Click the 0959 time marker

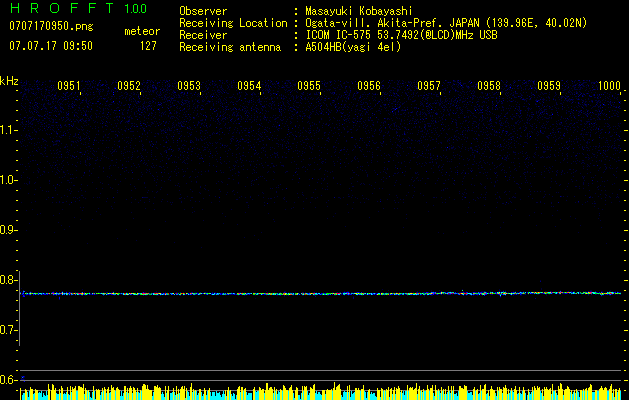[x=549, y=86]
